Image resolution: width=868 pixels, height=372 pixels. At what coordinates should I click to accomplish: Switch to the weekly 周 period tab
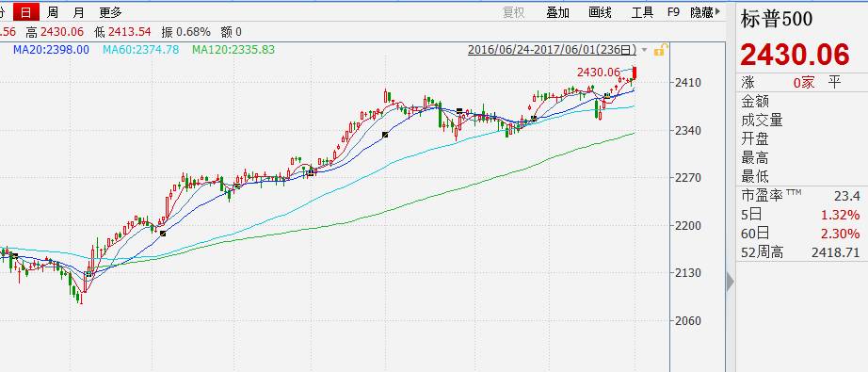[53, 12]
